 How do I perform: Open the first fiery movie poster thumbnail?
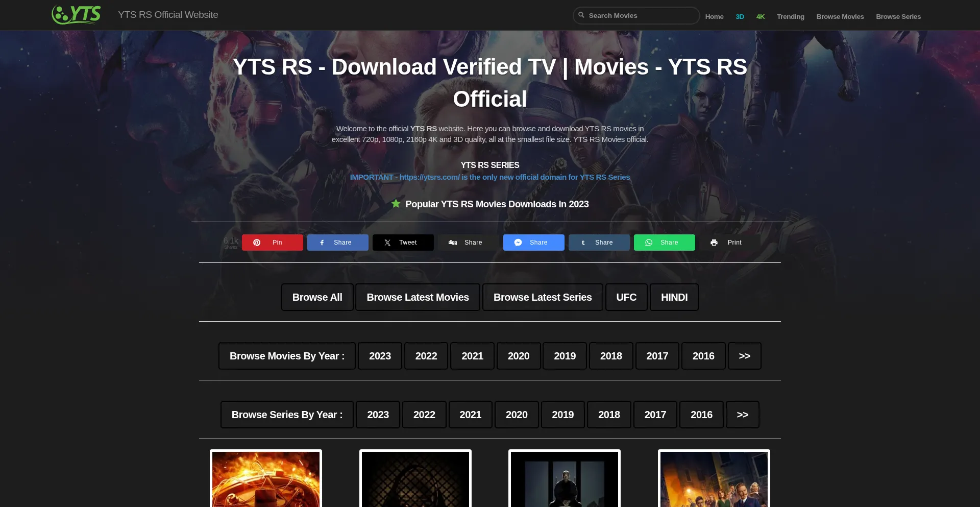[266, 479]
